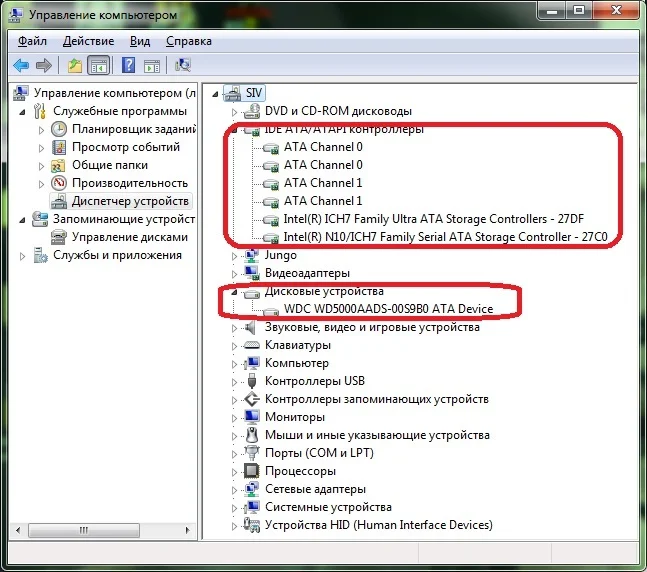Select Управление компьютером root item
Image resolution: width=647 pixels, height=572 pixels.
pos(115,93)
